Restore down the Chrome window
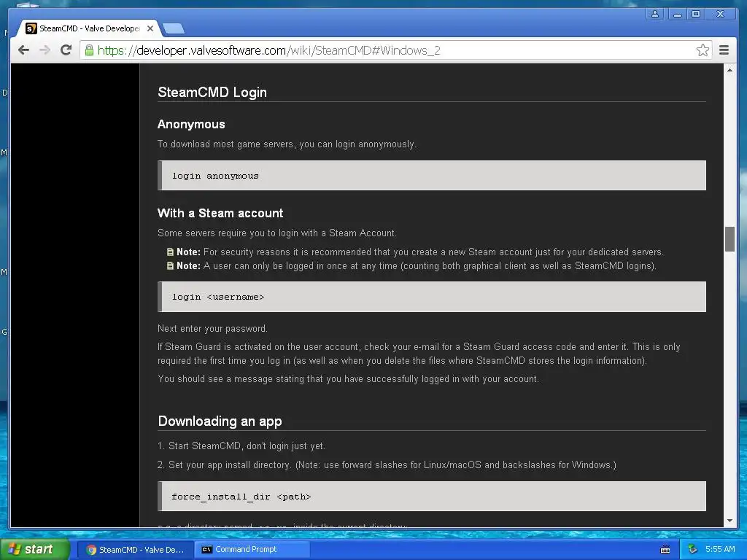 point(696,15)
